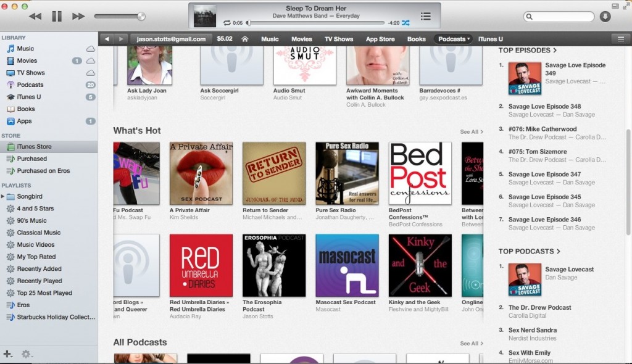Go back in iTunes Store history

click(x=107, y=39)
